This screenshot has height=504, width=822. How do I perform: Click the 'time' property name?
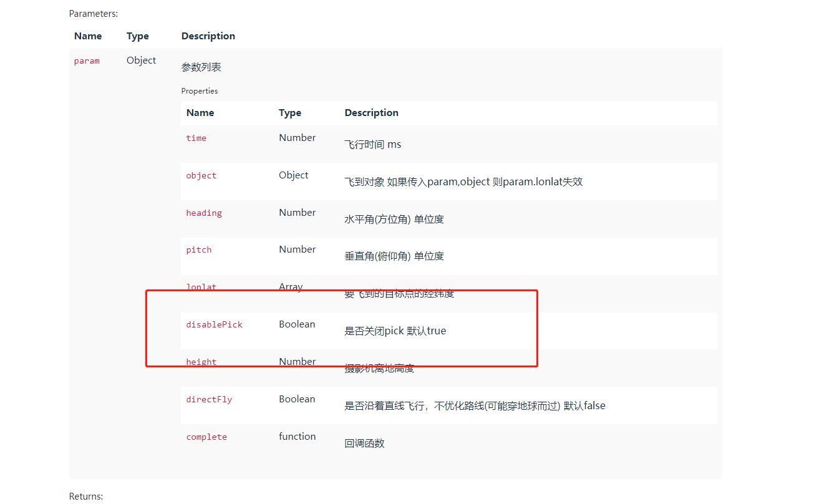coord(196,138)
